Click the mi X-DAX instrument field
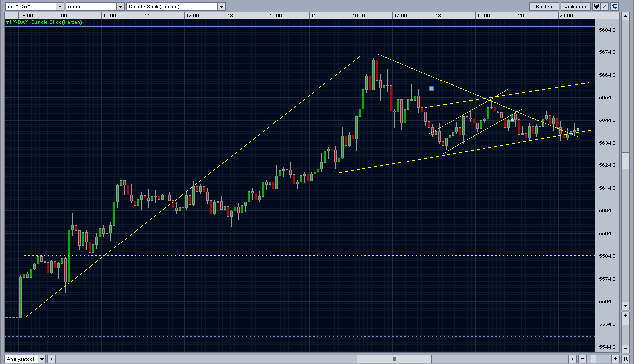 [31, 7]
